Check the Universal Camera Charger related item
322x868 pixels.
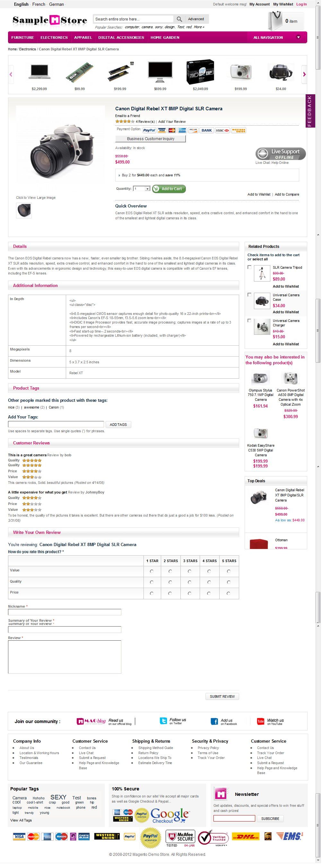click(x=249, y=320)
